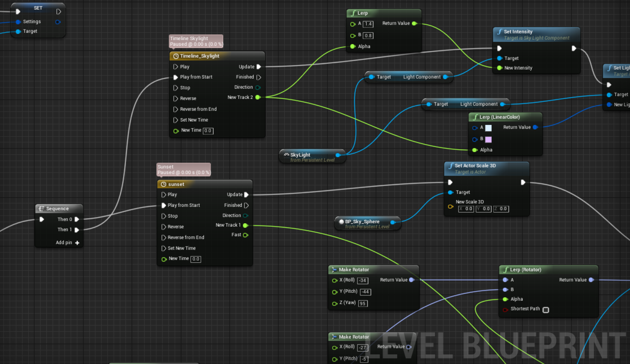Click top Make Rotator Return Value pin

pos(412,280)
